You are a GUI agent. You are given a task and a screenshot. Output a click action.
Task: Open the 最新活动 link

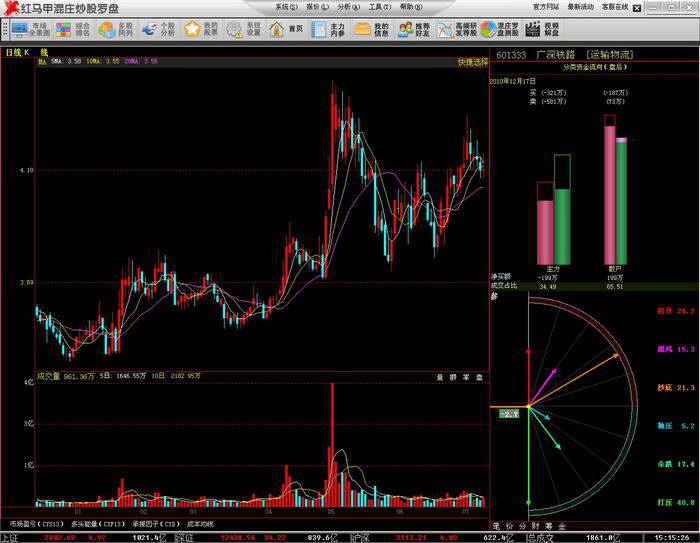[x=581, y=7]
